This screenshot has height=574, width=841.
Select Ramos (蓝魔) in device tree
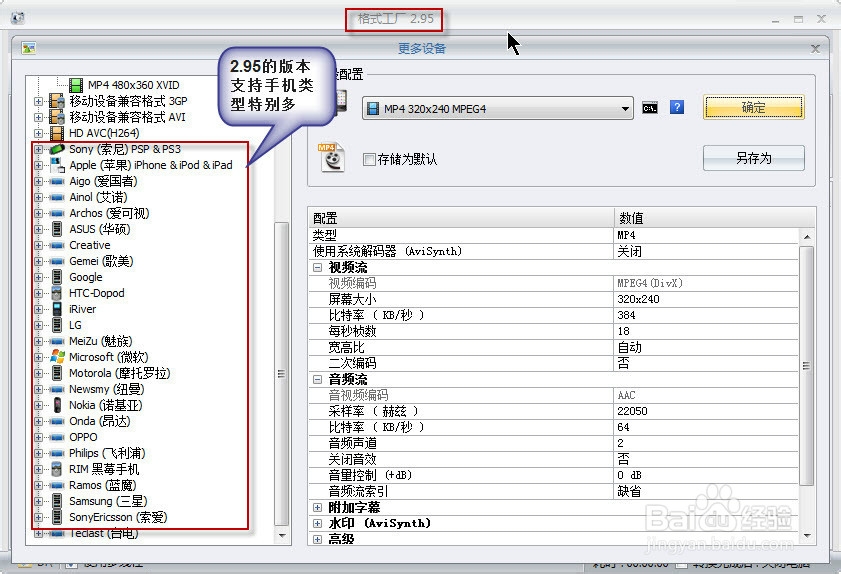pyautogui.click(x=102, y=485)
